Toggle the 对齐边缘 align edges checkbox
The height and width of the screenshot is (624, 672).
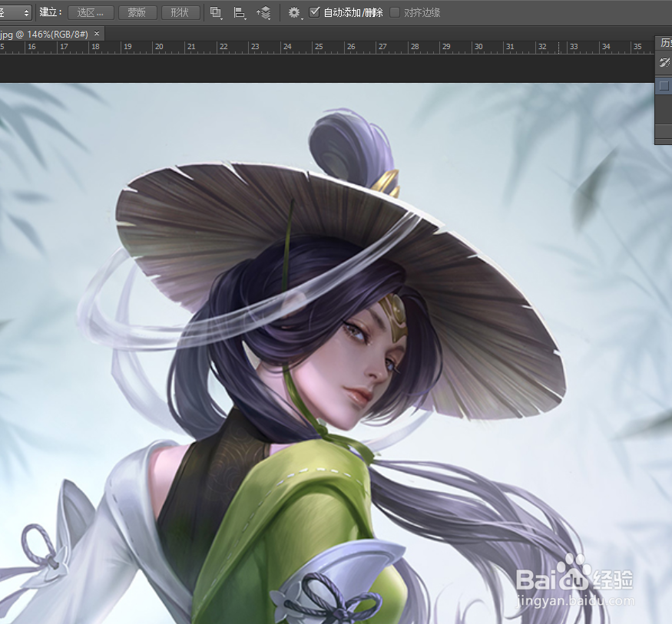click(395, 12)
